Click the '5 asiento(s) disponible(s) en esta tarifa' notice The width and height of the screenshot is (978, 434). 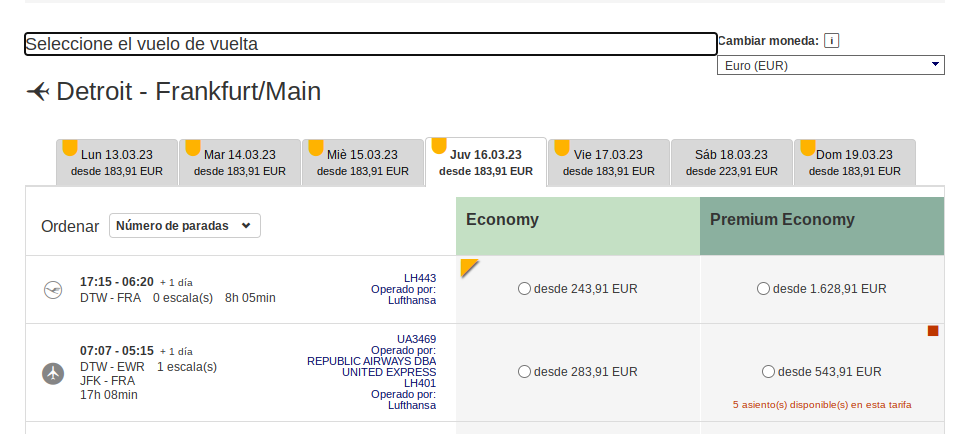coord(822,405)
